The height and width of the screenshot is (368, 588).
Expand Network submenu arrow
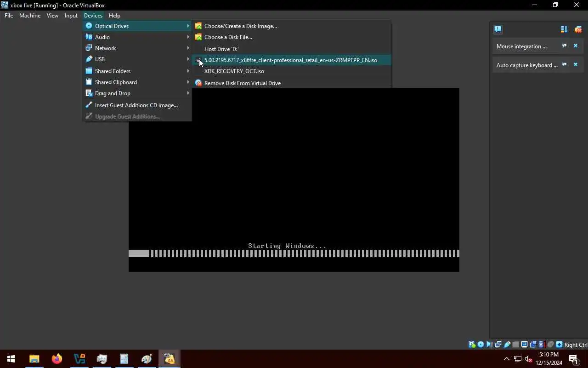[188, 48]
